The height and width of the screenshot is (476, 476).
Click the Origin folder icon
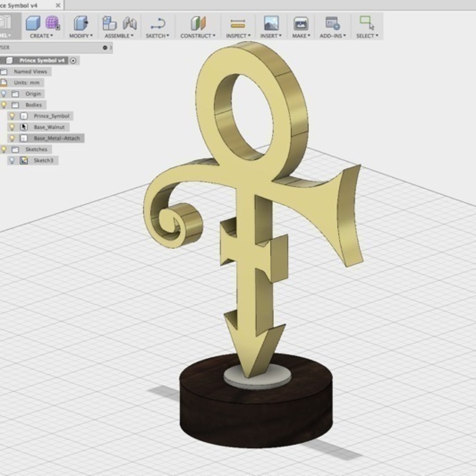[x=15, y=94]
